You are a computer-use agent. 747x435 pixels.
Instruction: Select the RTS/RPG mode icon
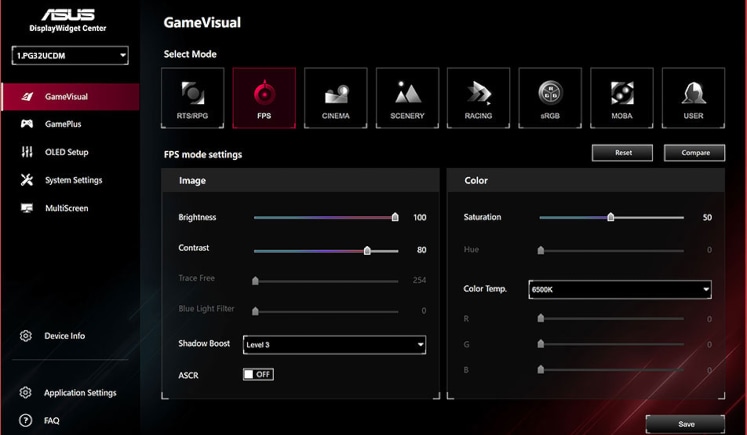[192, 98]
